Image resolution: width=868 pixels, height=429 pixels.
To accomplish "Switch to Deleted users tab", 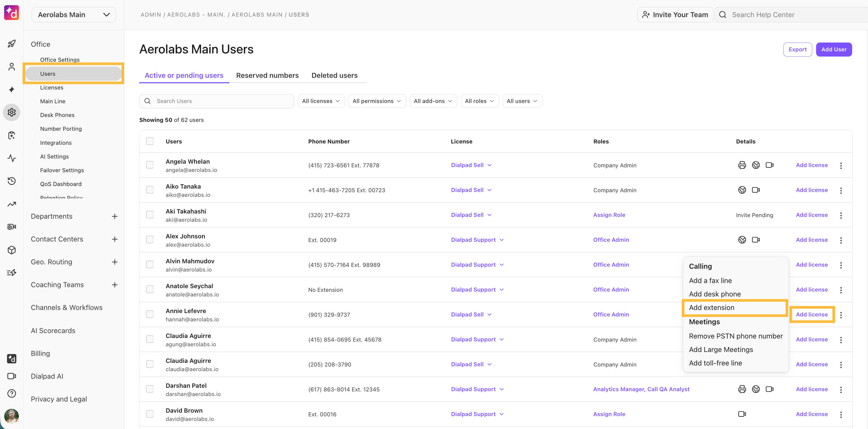I will (x=334, y=75).
